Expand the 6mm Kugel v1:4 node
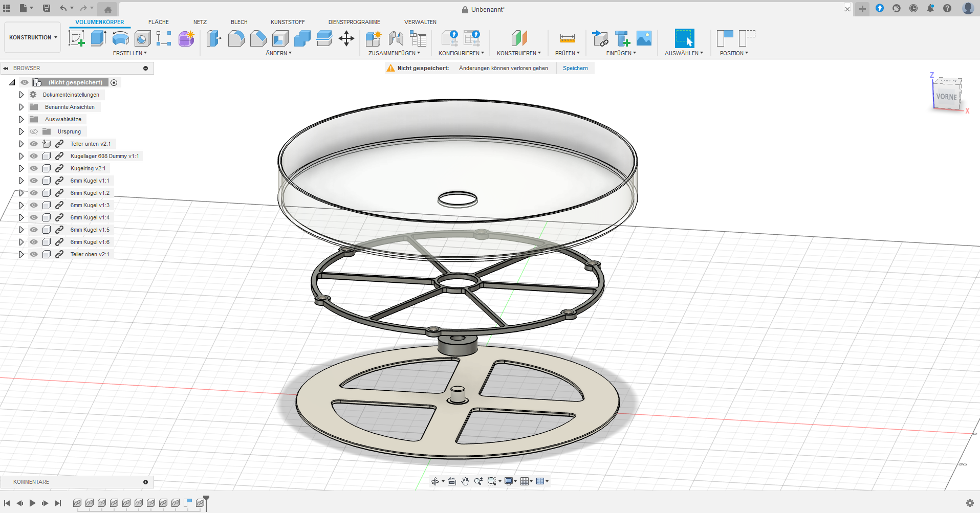This screenshot has height=513, width=980. [21, 217]
